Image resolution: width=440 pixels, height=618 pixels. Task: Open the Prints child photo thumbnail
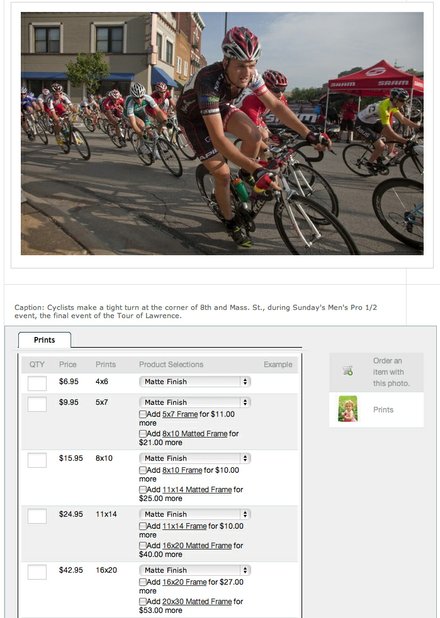(348, 409)
